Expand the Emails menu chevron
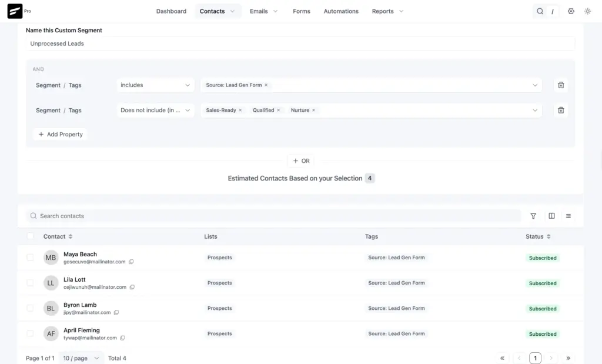602x364 pixels. click(x=275, y=11)
